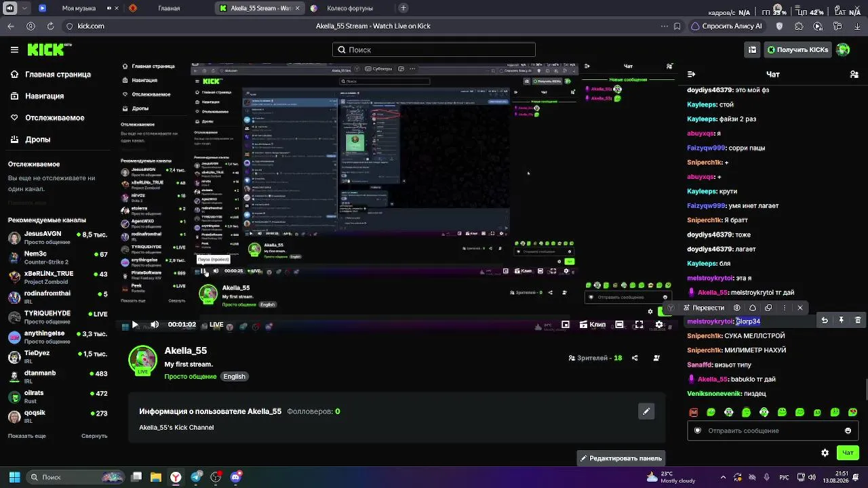Open Discord from the taskbar

(236, 477)
